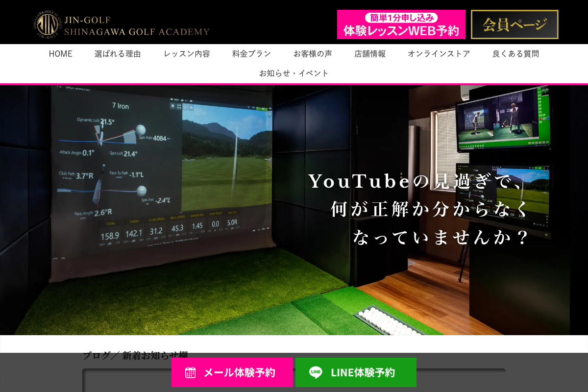588x392 pixels.
Task: Open 店舗情報 menu item
Action: 370,54
